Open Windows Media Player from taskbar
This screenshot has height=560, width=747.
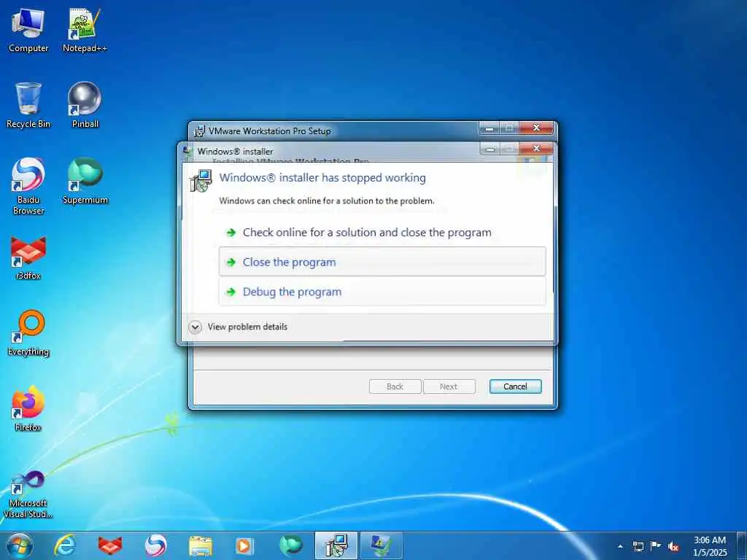[x=245, y=545]
